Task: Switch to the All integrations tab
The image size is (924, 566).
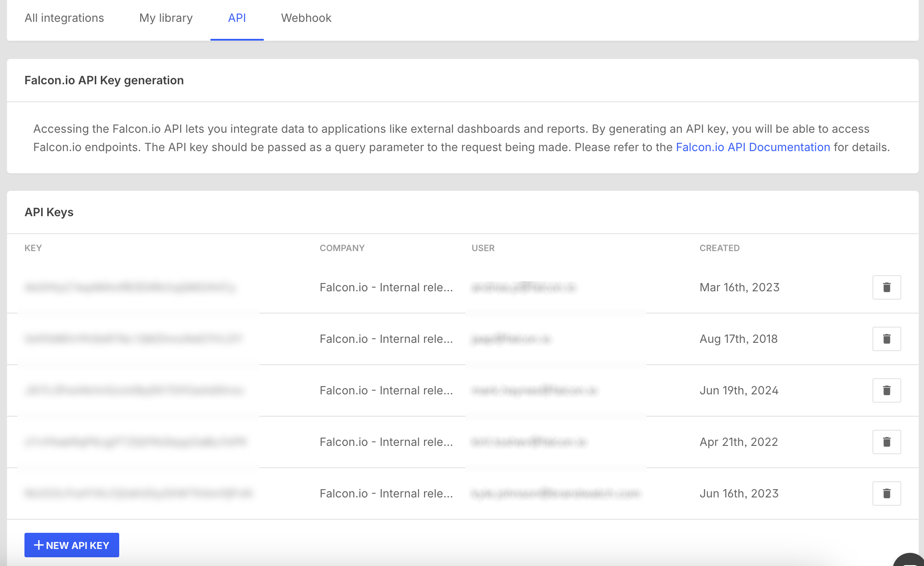Action: click(x=64, y=18)
